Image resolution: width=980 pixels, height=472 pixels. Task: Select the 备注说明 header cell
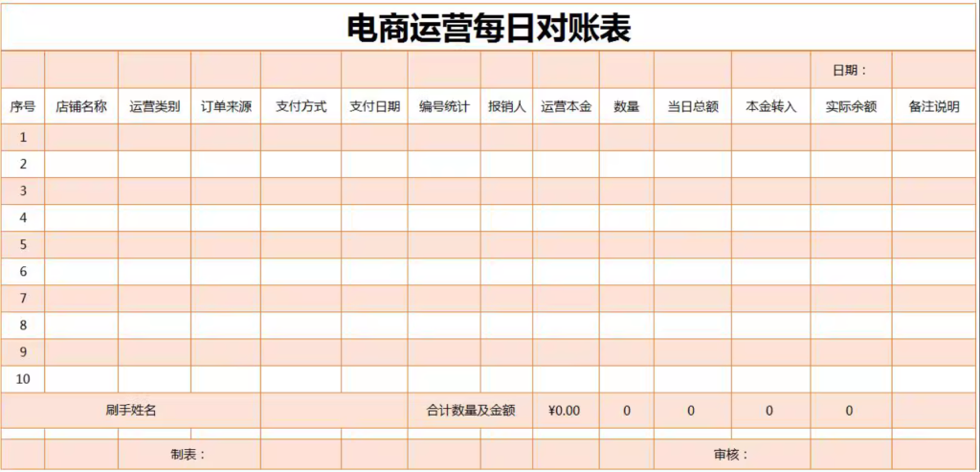tap(933, 107)
